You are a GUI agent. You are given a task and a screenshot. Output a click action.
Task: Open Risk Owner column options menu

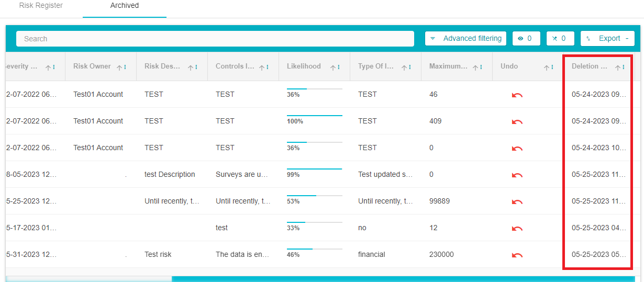125,67
